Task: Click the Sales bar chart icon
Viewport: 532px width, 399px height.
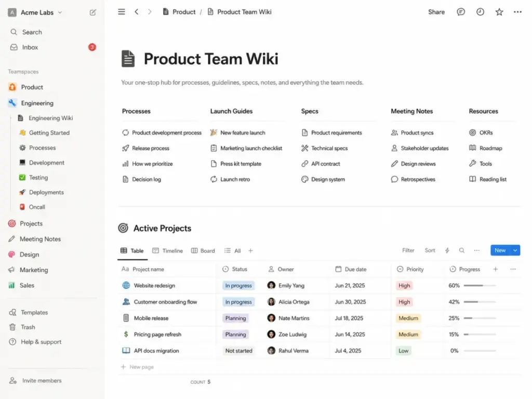Action: [x=11, y=285]
